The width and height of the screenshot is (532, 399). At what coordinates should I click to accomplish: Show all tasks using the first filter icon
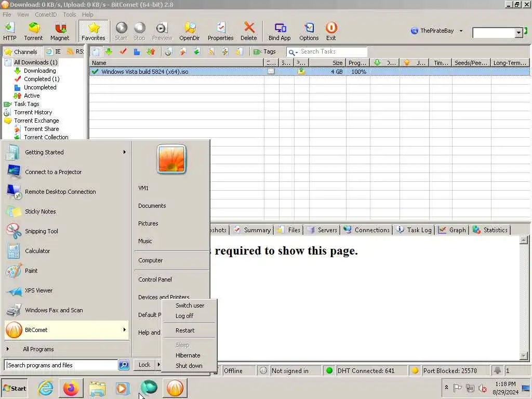pyautogui.click(x=96, y=51)
